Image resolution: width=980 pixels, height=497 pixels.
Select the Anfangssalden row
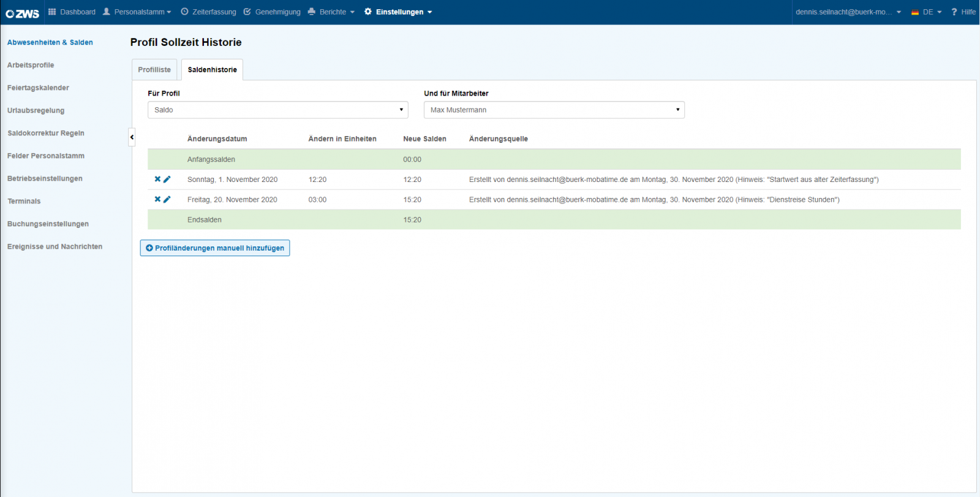click(554, 159)
